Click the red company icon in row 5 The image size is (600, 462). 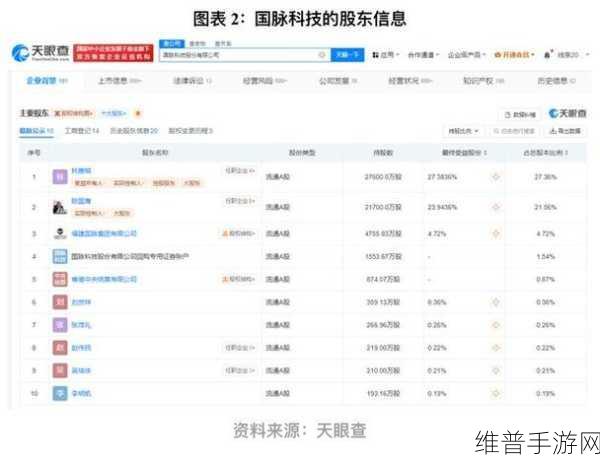(60, 279)
